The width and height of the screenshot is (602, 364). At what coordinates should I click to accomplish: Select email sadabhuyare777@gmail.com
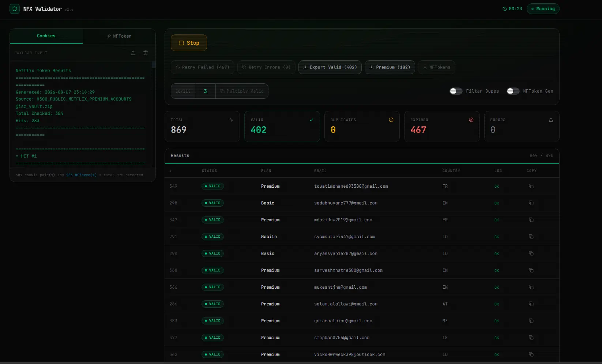(x=346, y=203)
